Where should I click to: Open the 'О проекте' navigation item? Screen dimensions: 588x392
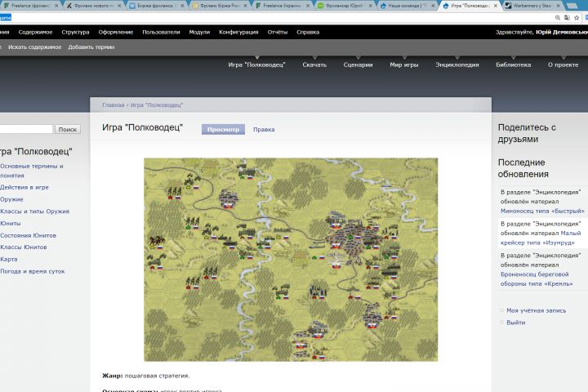pyautogui.click(x=563, y=65)
